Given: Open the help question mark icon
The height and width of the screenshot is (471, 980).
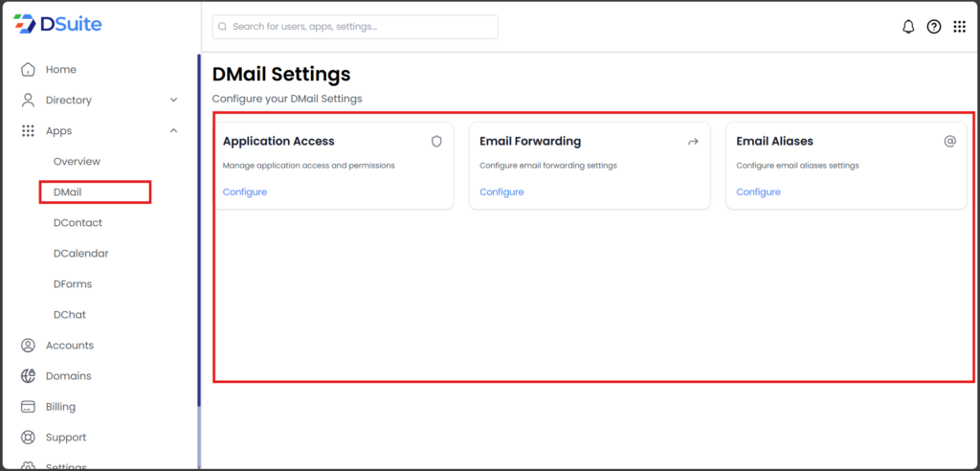Looking at the screenshot, I should tap(934, 27).
